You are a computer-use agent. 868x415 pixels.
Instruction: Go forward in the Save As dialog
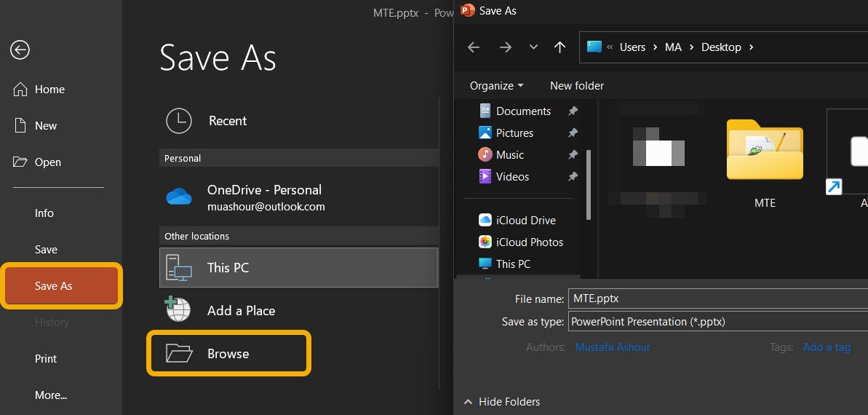point(506,47)
